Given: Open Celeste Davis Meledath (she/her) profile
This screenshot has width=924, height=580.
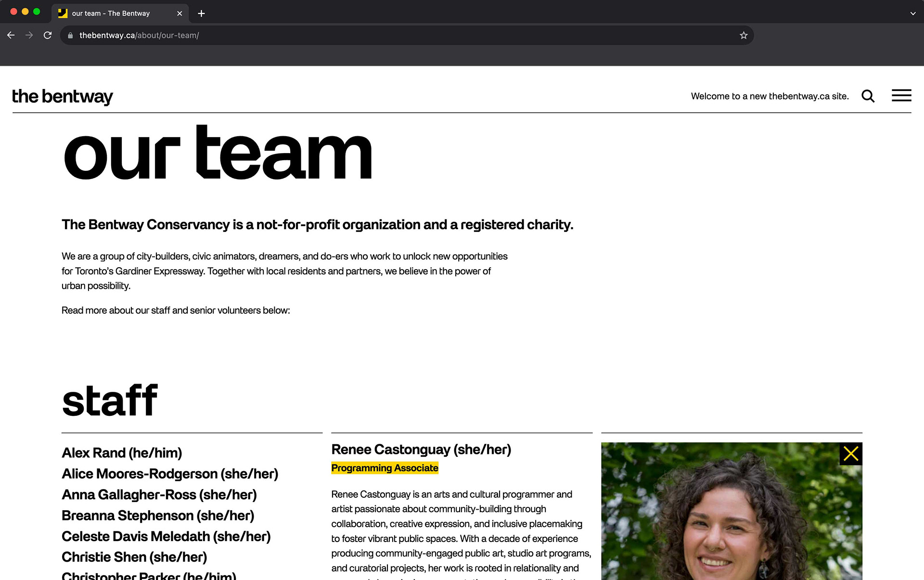Looking at the screenshot, I should 166,536.
